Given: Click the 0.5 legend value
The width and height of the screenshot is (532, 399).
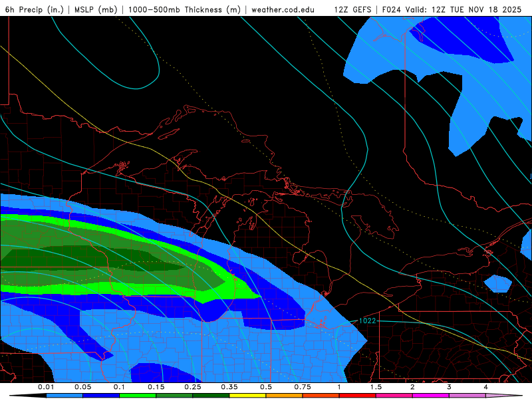Looking at the screenshot, I should tap(266, 387).
